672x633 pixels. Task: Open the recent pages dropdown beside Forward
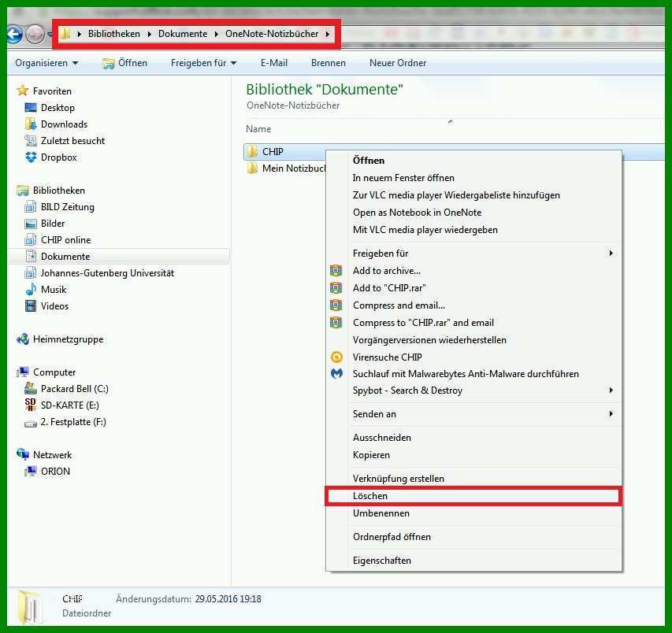coord(50,35)
